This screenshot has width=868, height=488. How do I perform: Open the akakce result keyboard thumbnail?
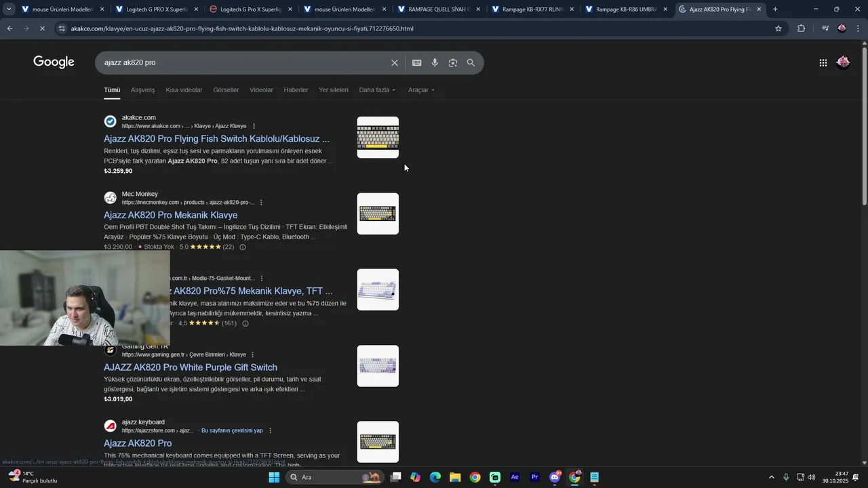[x=378, y=138]
